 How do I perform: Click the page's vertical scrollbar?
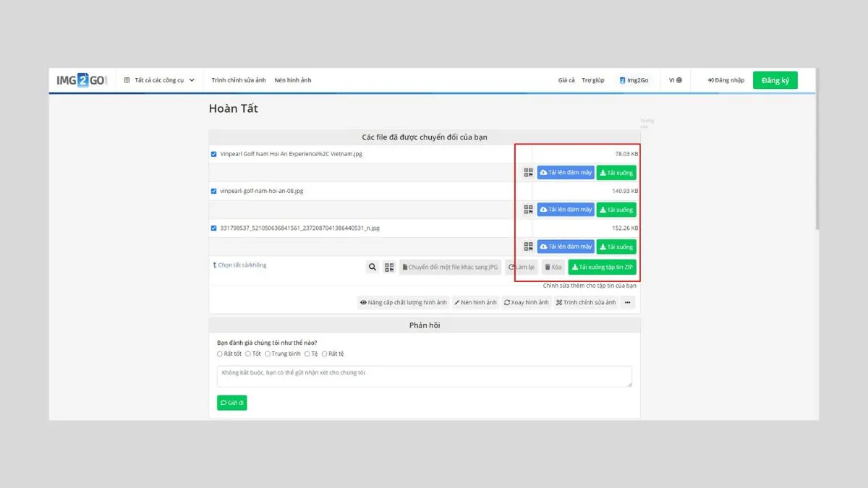click(817, 181)
